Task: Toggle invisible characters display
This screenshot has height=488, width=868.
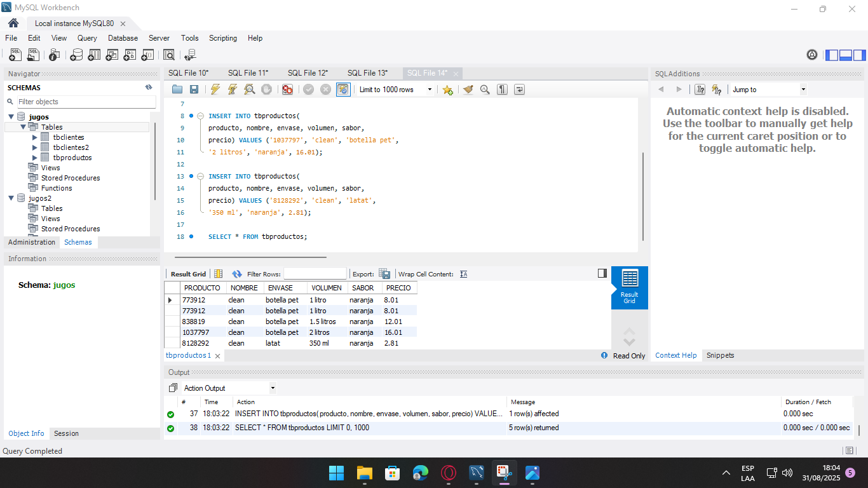Action: [x=502, y=90]
